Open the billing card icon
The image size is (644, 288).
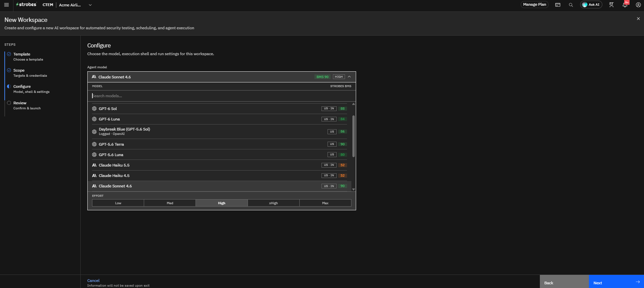coord(558,5)
